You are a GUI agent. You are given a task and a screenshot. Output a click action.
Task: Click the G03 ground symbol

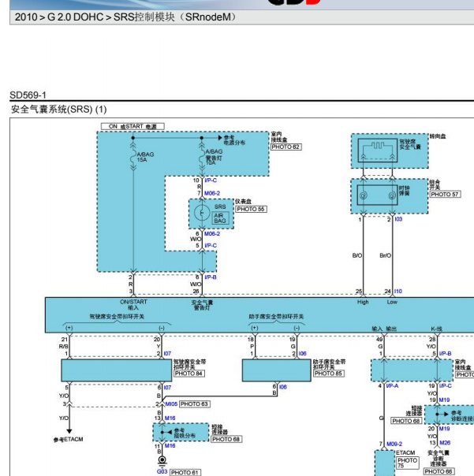[162, 461]
